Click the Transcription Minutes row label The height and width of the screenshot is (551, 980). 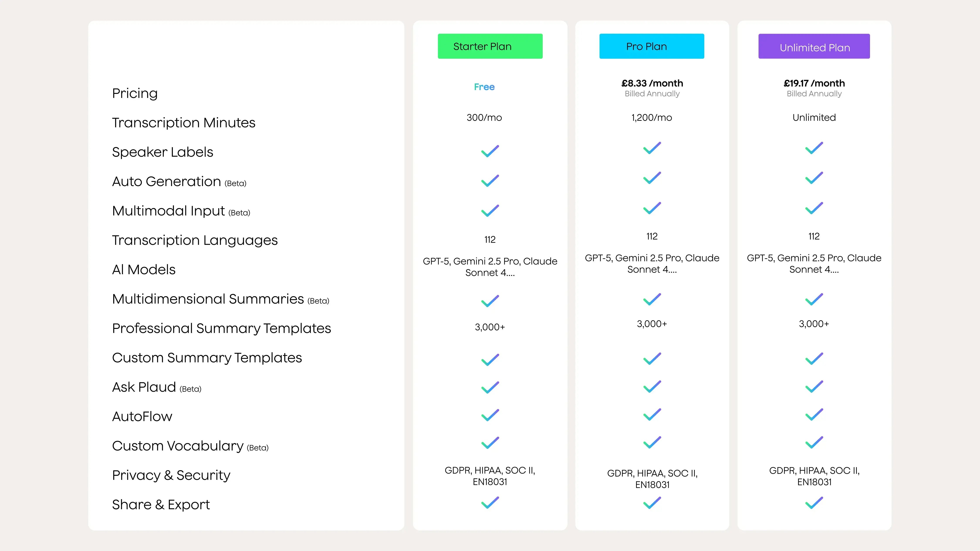pyautogui.click(x=183, y=123)
